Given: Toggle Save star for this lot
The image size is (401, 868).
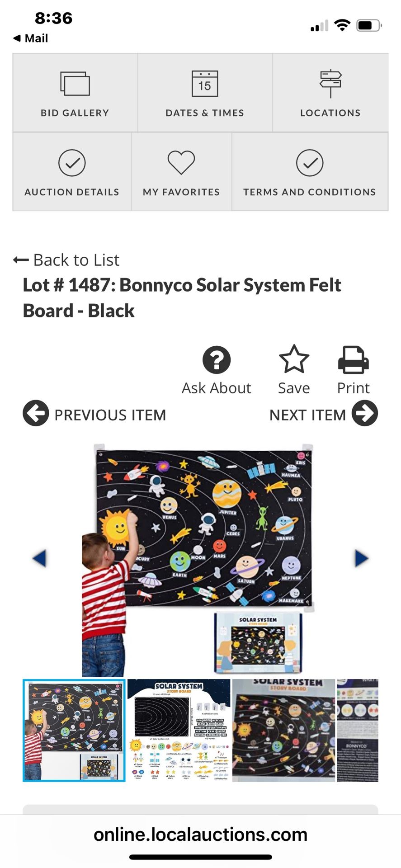Looking at the screenshot, I should tap(294, 360).
